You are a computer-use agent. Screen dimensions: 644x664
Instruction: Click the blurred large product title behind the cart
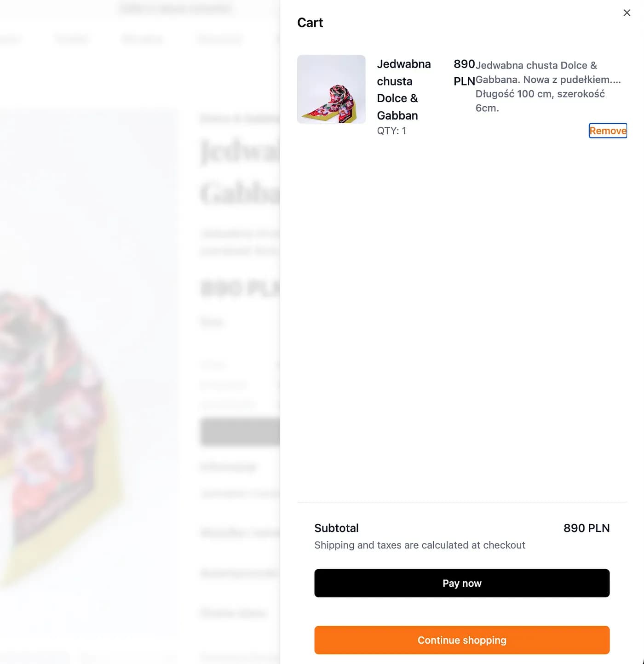tap(240, 172)
